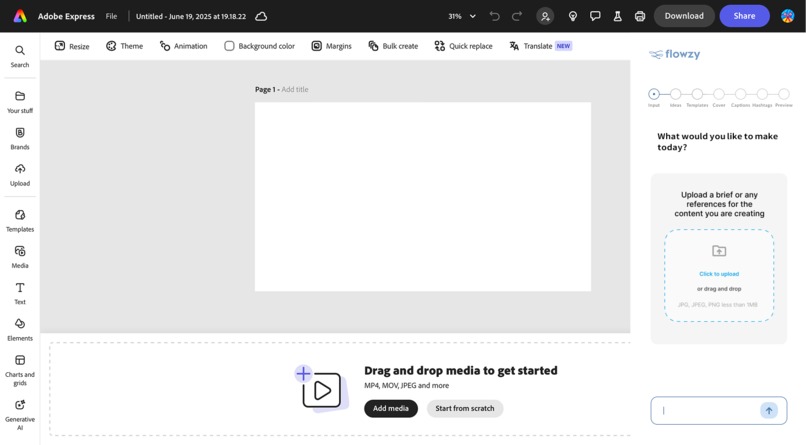Click Add title next to Page 1

pyautogui.click(x=295, y=89)
